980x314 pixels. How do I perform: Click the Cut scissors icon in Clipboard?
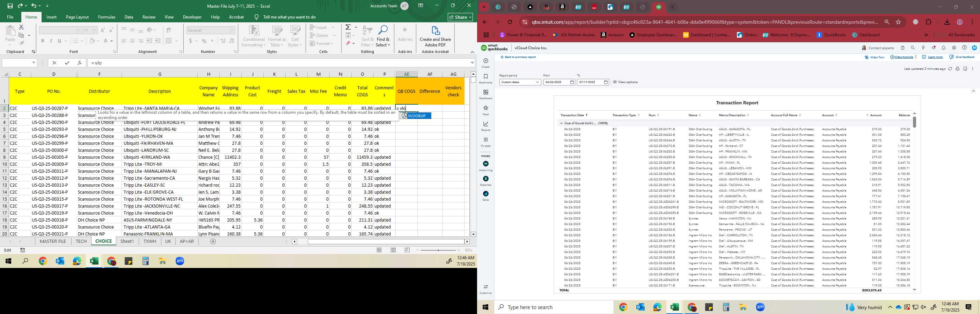pos(21,27)
